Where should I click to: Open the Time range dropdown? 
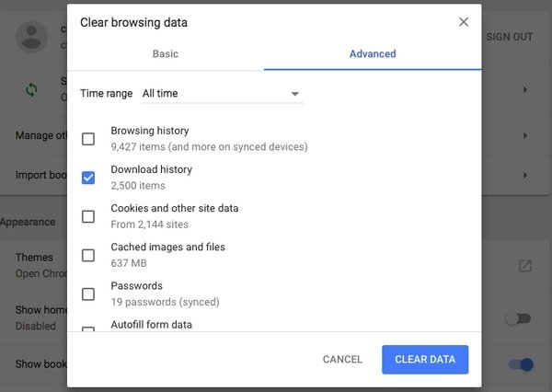click(x=223, y=94)
